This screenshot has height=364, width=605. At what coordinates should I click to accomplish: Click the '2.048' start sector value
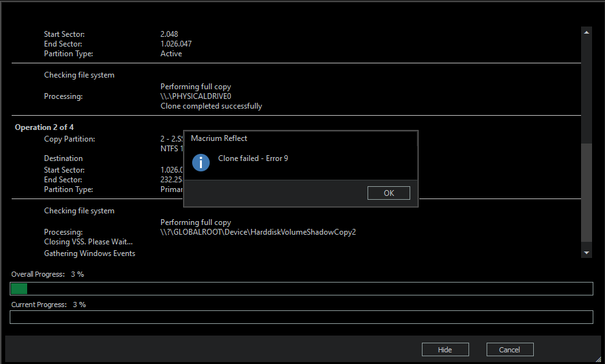(x=169, y=34)
